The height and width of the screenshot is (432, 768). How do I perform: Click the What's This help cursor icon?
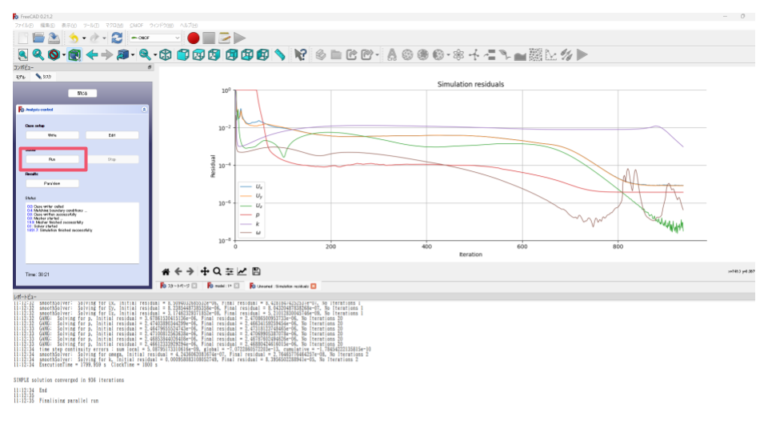300,55
